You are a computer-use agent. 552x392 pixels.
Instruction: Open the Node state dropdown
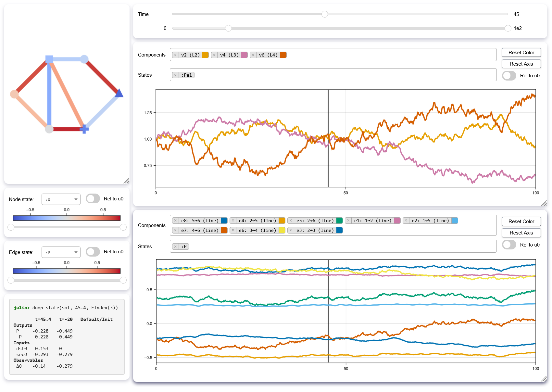tap(61, 199)
